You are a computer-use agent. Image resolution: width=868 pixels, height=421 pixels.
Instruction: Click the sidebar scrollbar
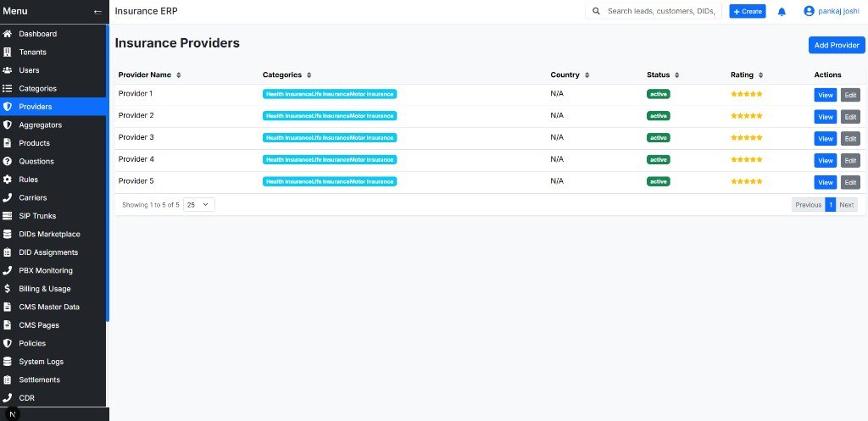108,174
